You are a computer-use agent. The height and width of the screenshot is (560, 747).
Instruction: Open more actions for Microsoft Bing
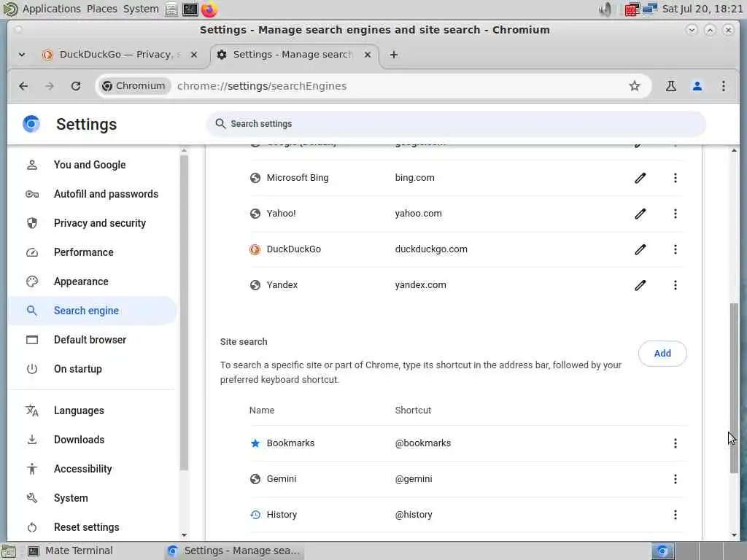[x=675, y=178]
